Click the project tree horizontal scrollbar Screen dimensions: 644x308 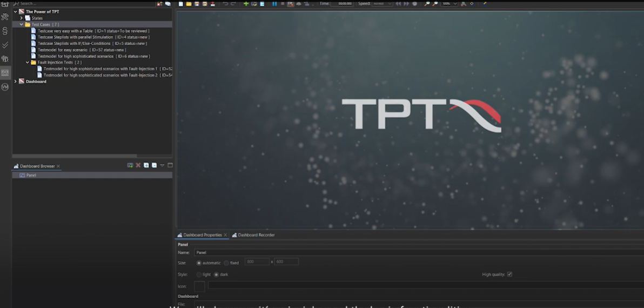click(x=75, y=156)
